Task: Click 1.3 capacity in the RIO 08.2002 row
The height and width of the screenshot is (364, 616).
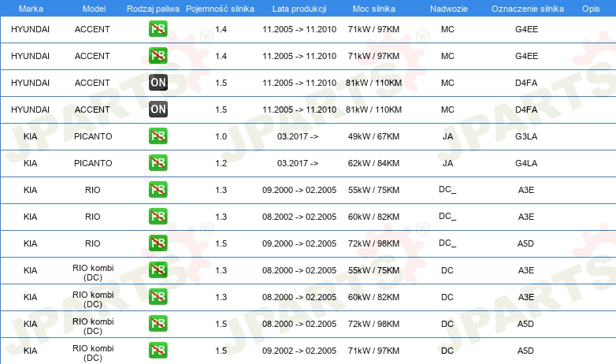Action: pos(221,217)
